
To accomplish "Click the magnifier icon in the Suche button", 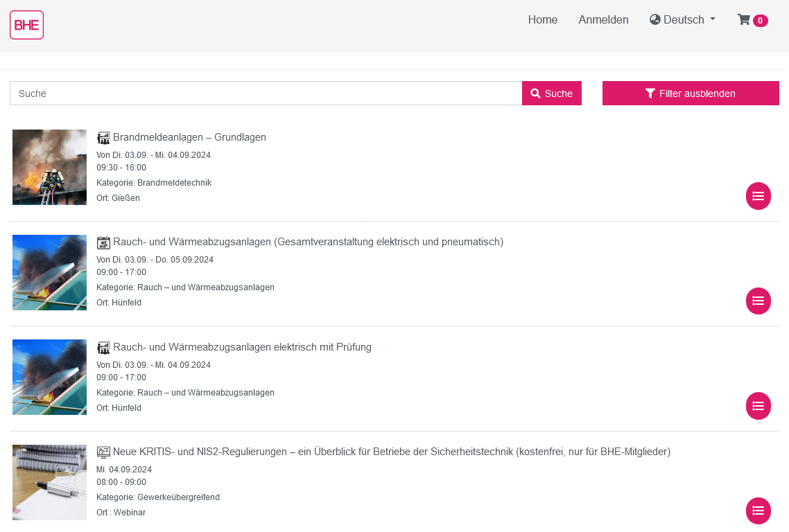I will (x=535, y=93).
